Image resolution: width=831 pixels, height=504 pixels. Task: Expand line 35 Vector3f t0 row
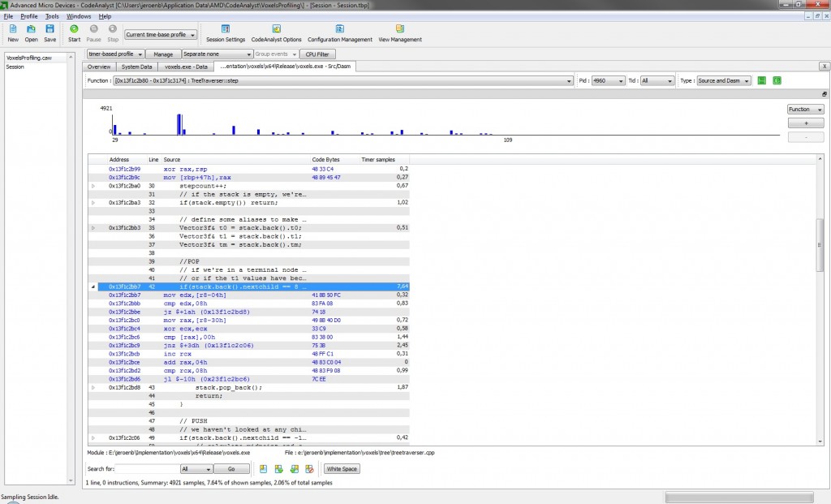93,228
